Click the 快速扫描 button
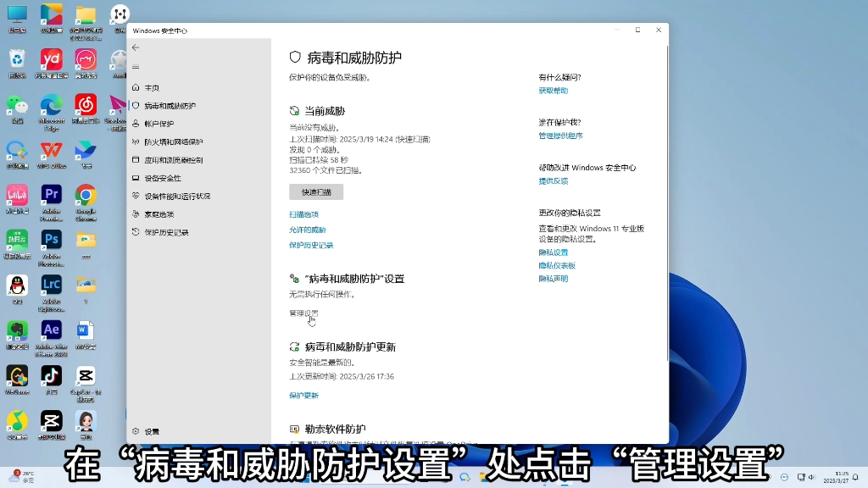 (314, 191)
